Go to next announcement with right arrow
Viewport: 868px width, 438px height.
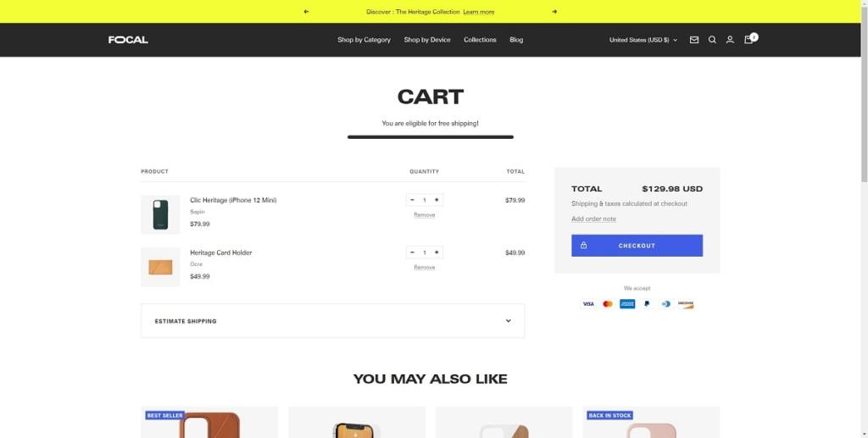pos(554,12)
